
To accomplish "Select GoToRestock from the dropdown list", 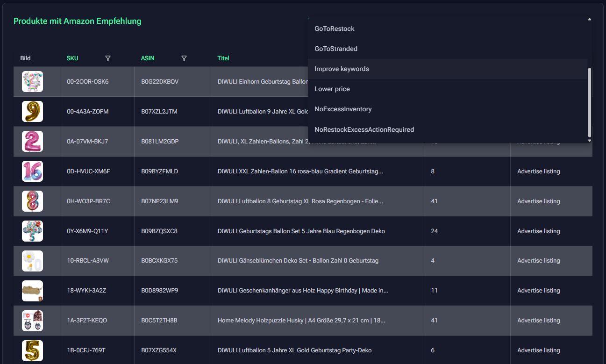I will tap(335, 29).
